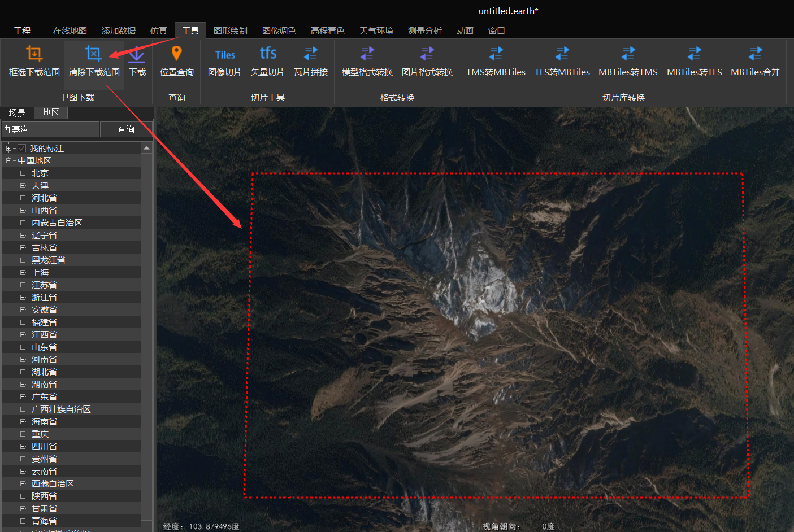Launch the 瓦片拼接 tool
Viewport: 794px width, 532px height.
point(311,54)
